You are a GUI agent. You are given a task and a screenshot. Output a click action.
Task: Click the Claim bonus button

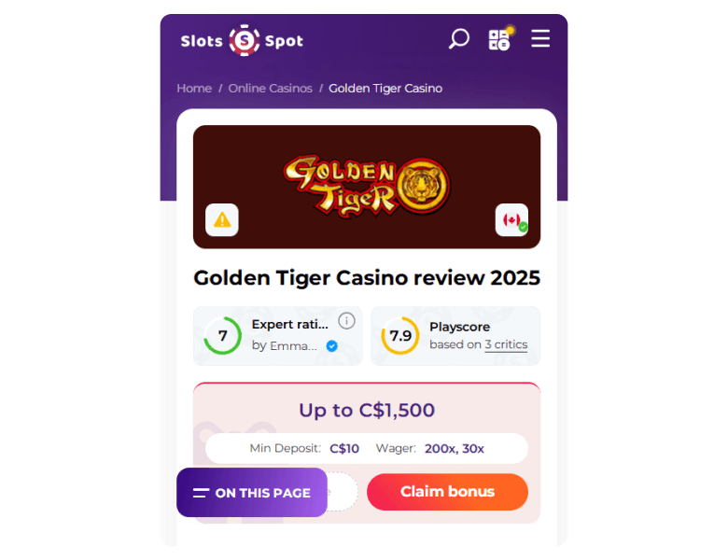(x=448, y=492)
